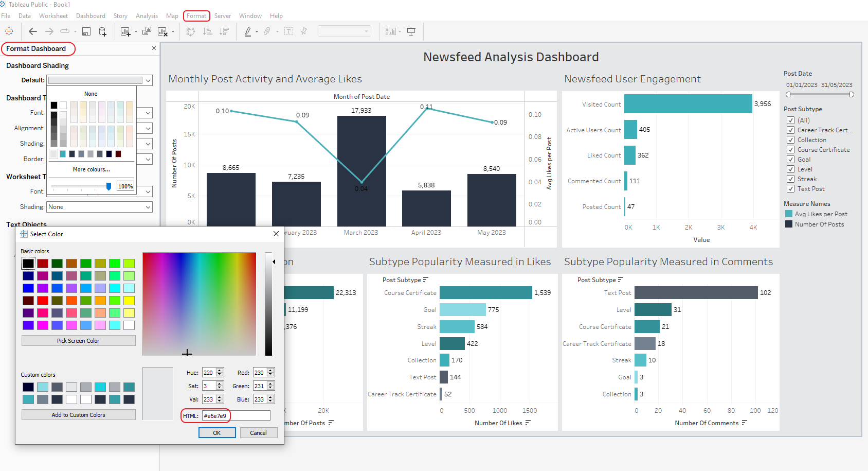Open the Dashboard Title Font dropdown arrow
The height and width of the screenshot is (471, 868).
click(x=148, y=113)
